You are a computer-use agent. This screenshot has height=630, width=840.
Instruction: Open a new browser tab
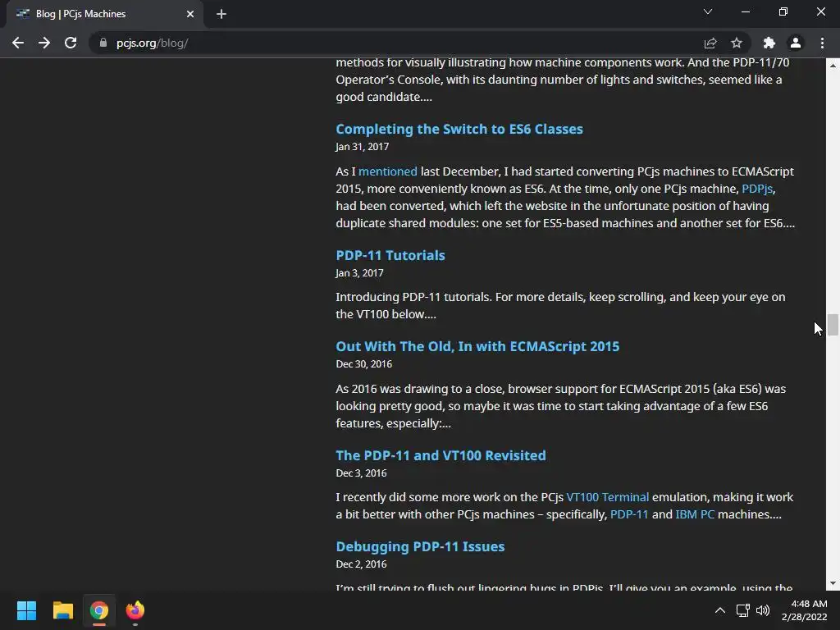click(x=221, y=14)
